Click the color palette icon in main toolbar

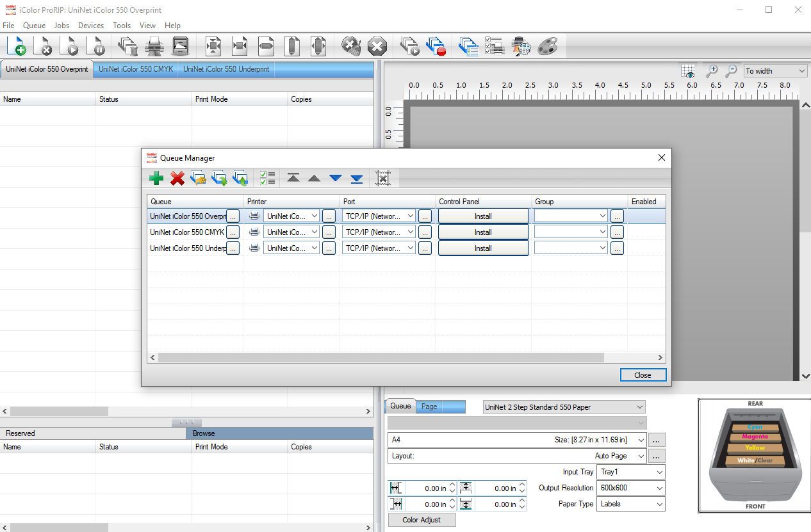548,46
